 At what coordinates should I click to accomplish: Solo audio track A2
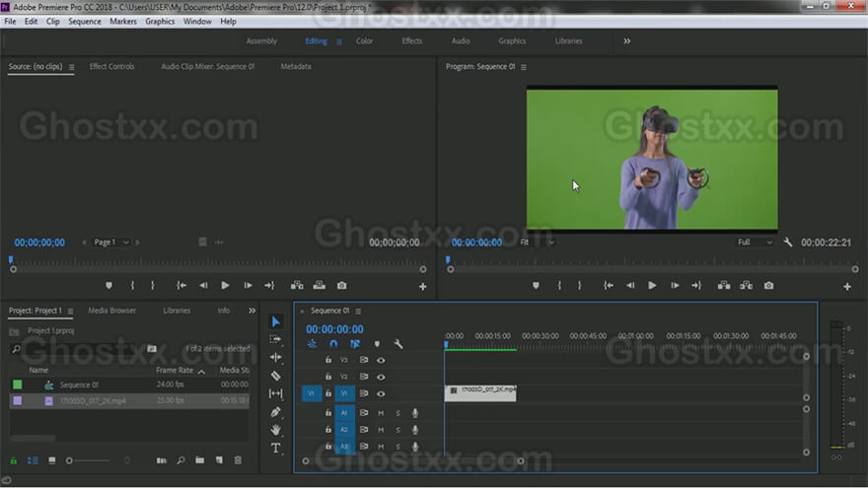398,430
